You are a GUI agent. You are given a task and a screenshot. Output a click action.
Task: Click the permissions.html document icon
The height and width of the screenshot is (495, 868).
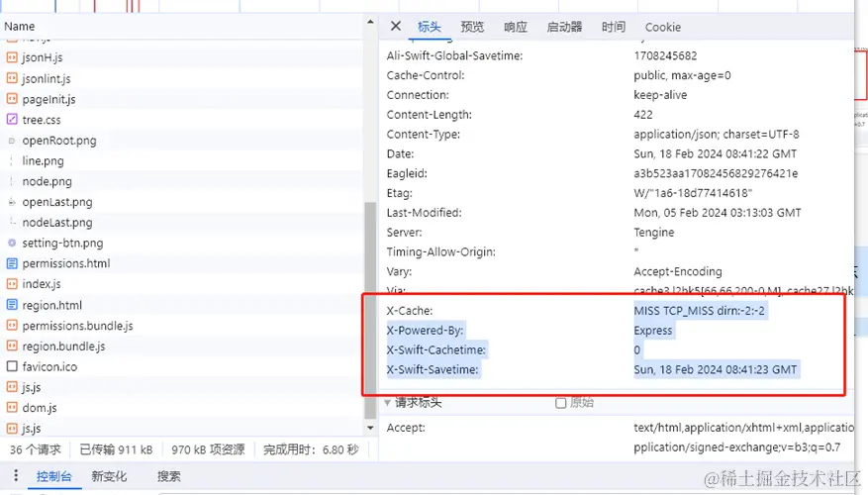(12, 263)
